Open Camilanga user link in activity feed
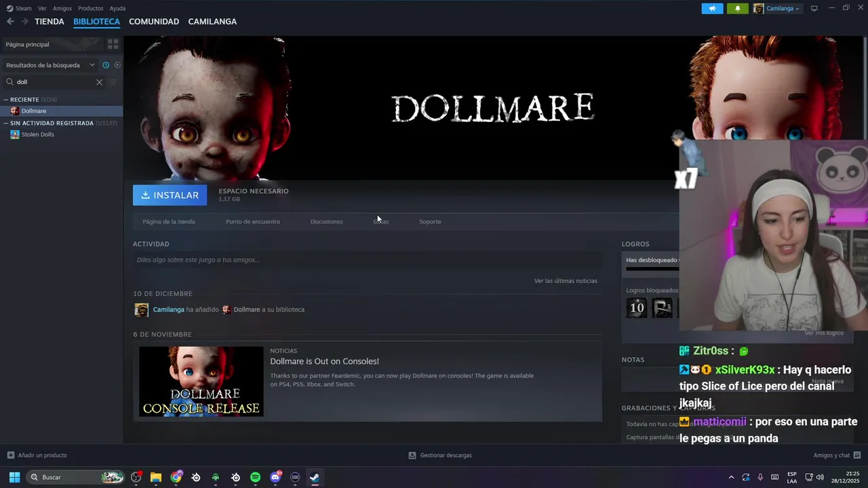This screenshot has width=868, height=488. [168, 310]
